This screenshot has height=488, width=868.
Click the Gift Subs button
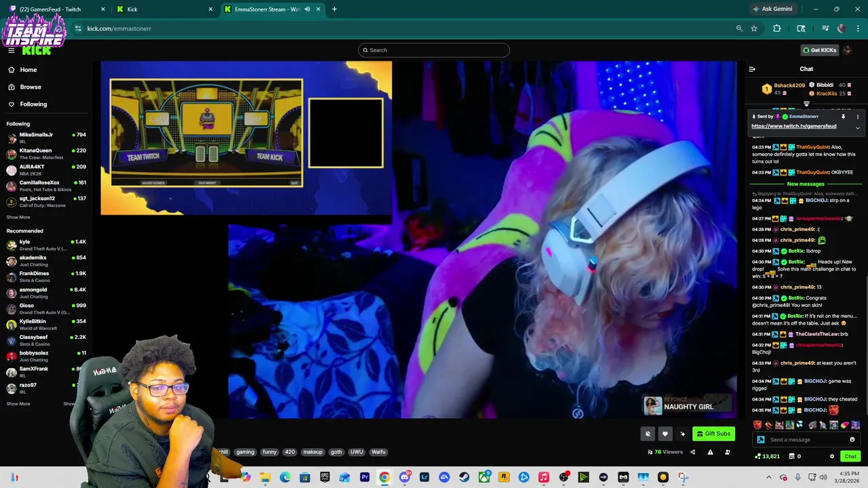pos(713,434)
